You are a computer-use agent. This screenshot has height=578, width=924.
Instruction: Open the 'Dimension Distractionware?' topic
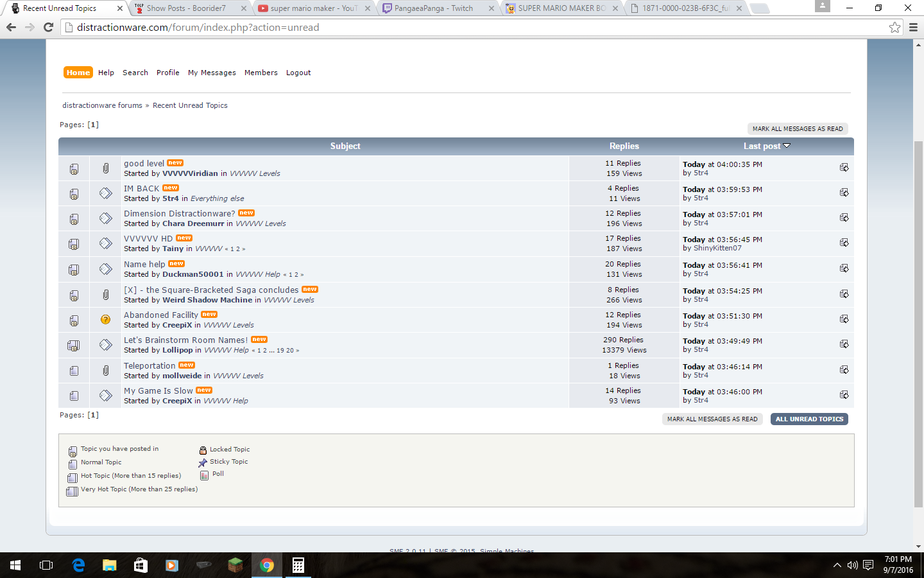179,213
